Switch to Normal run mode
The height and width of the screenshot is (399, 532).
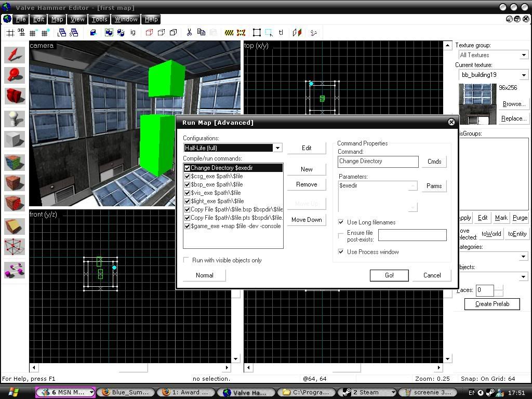[204, 275]
